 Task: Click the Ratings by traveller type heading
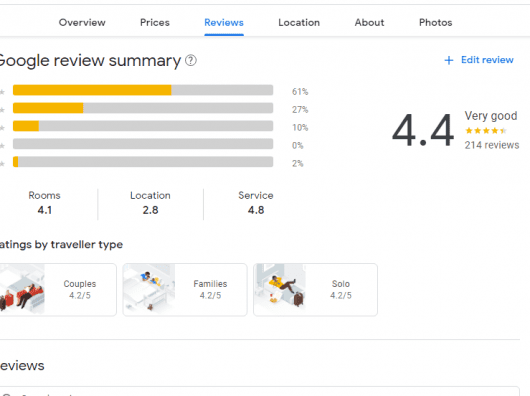(x=61, y=245)
